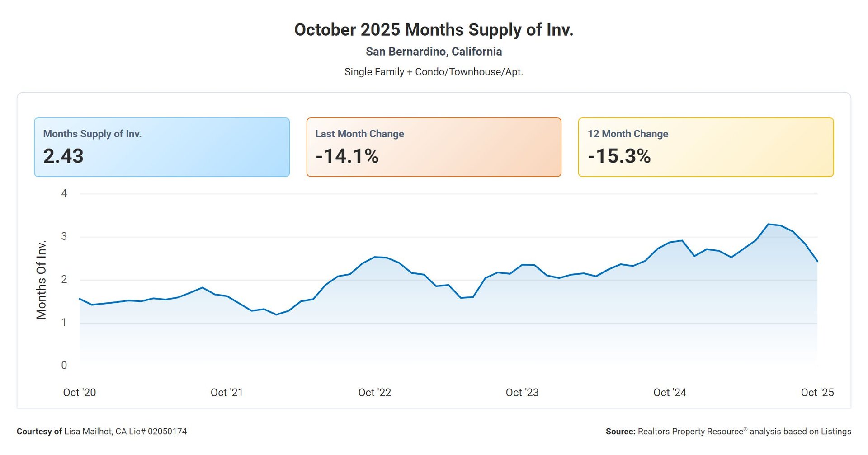Select the San Bernardino, California subtitle

(434, 52)
